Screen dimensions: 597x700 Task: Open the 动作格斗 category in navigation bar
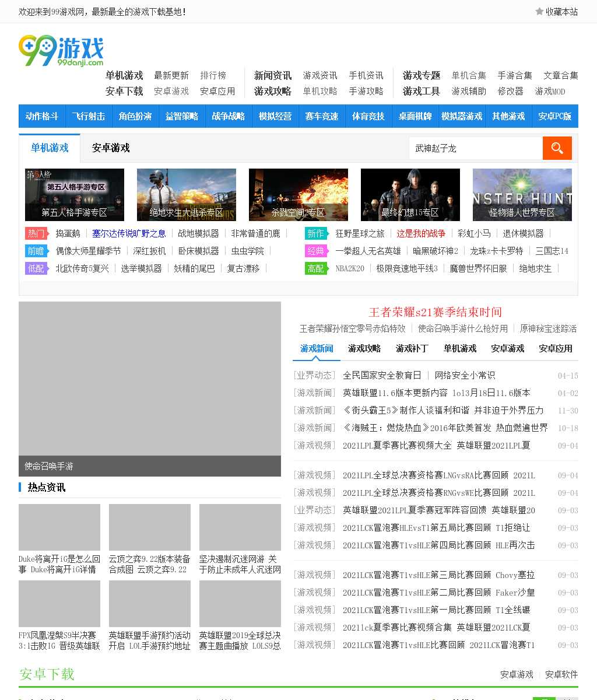[42, 116]
